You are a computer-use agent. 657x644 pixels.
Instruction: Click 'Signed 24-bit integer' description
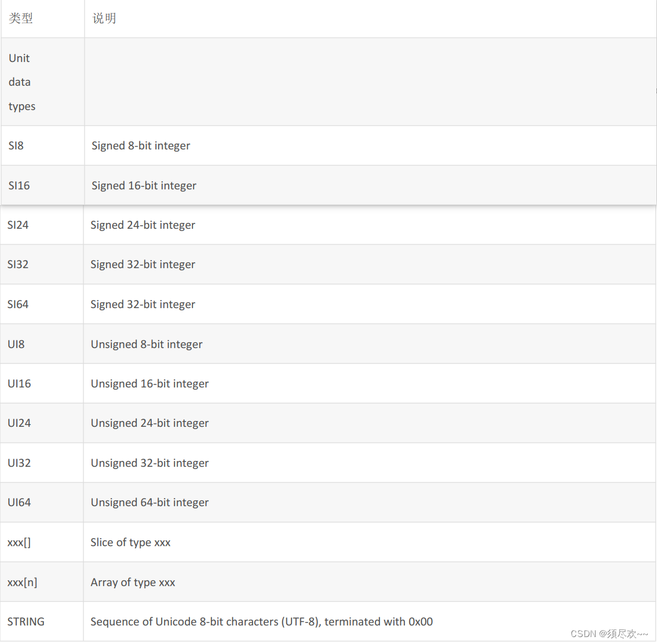tap(143, 225)
